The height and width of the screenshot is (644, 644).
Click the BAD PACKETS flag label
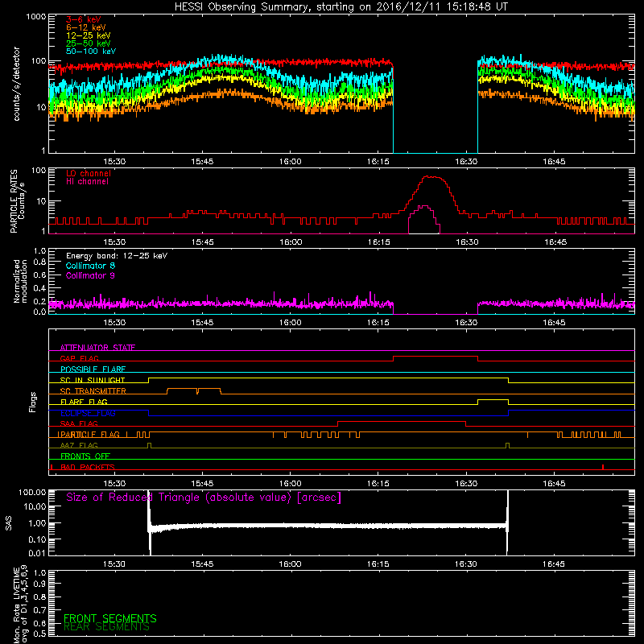[88, 467]
